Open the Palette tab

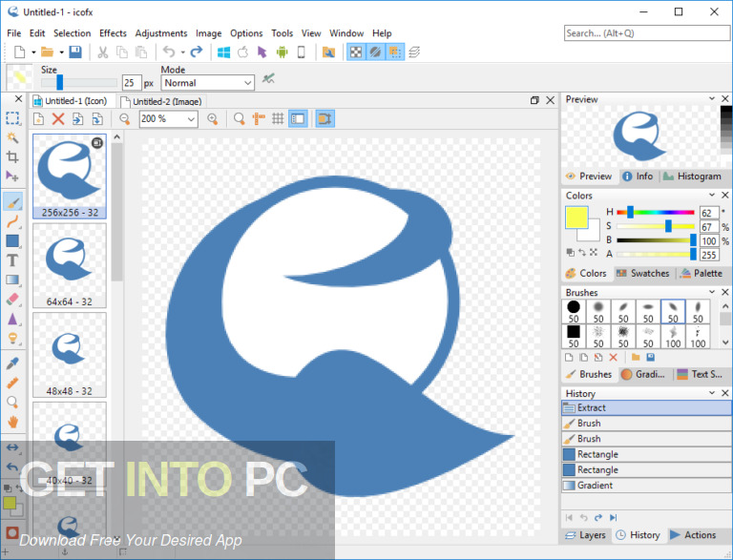(702, 273)
